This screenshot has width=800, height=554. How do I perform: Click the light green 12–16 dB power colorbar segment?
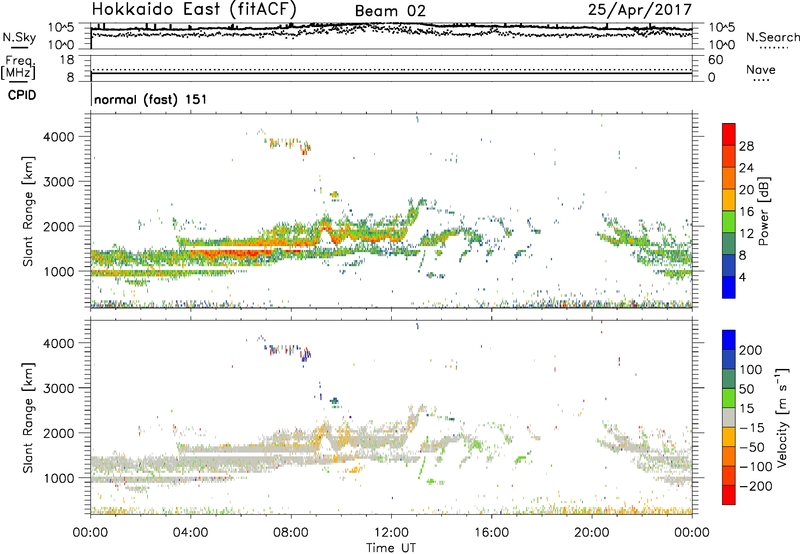[x=729, y=222]
